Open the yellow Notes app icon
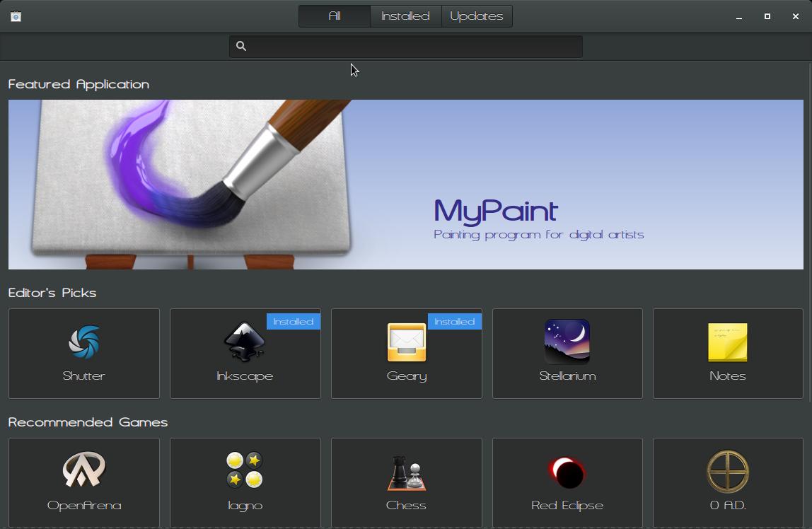The width and height of the screenshot is (812, 529). 728,342
